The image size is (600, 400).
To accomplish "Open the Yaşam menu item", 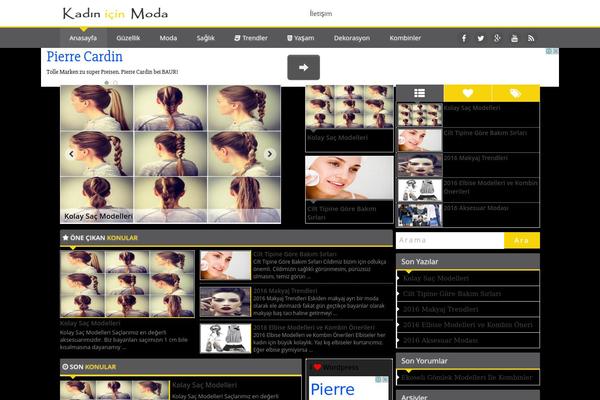I will [x=300, y=38].
